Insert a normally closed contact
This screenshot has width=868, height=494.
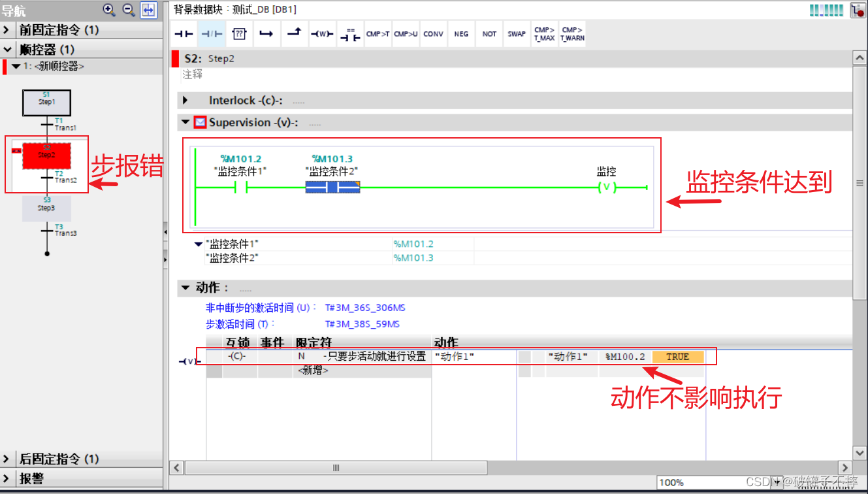point(212,34)
